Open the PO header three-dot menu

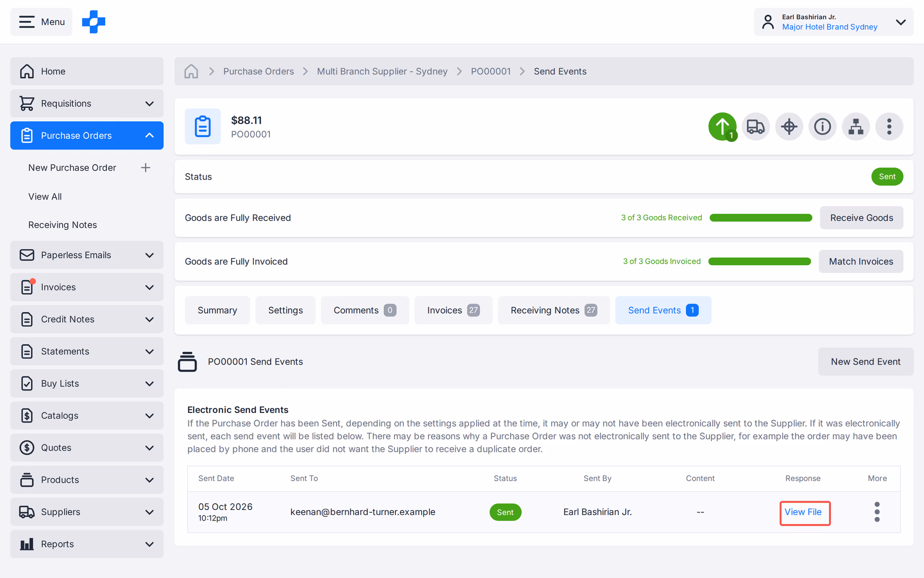tap(889, 127)
